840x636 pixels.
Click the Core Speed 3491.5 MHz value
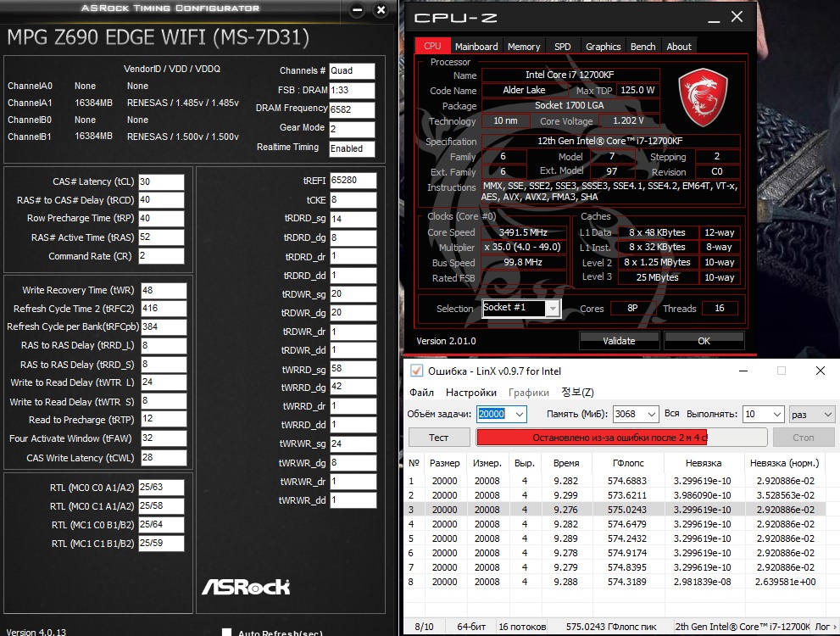(x=523, y=232)
